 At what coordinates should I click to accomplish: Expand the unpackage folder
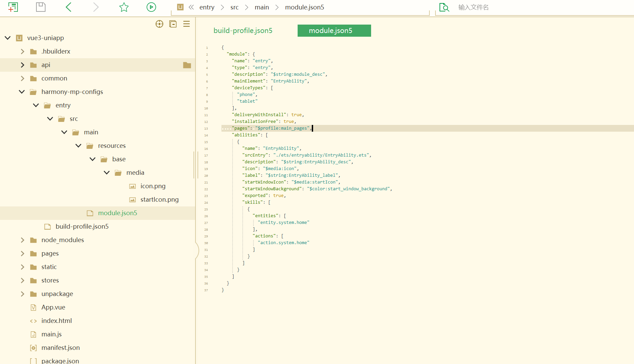pyautogui.click(x=22, y=294)
